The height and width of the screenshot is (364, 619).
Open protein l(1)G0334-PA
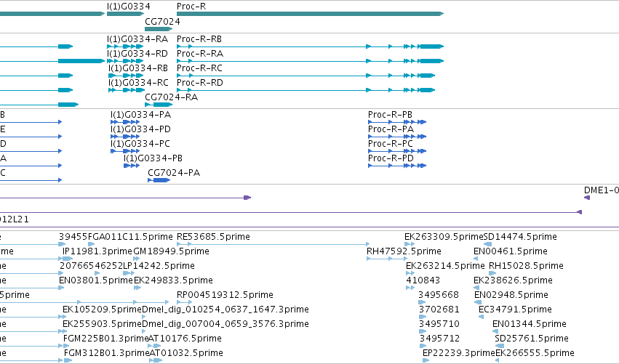[x=140, y=115]
